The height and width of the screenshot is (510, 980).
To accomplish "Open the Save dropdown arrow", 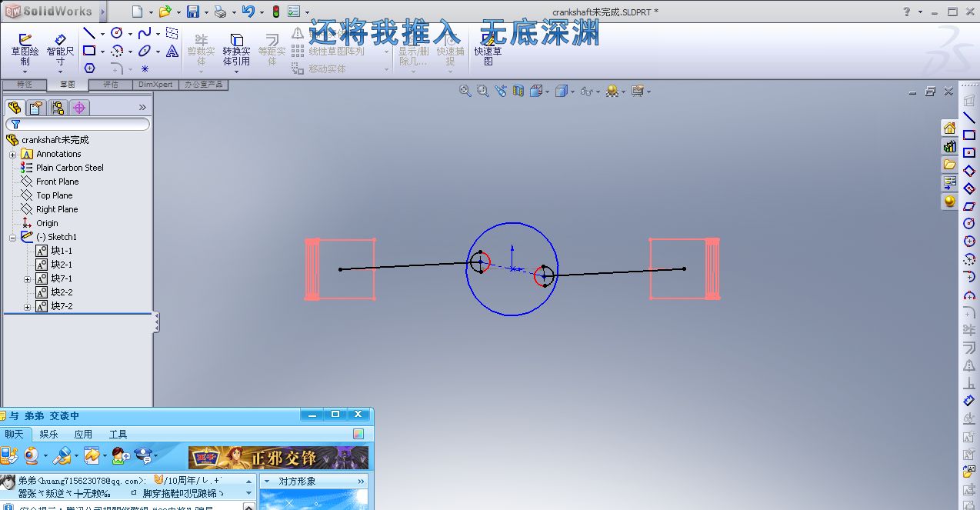I will 206,12.
